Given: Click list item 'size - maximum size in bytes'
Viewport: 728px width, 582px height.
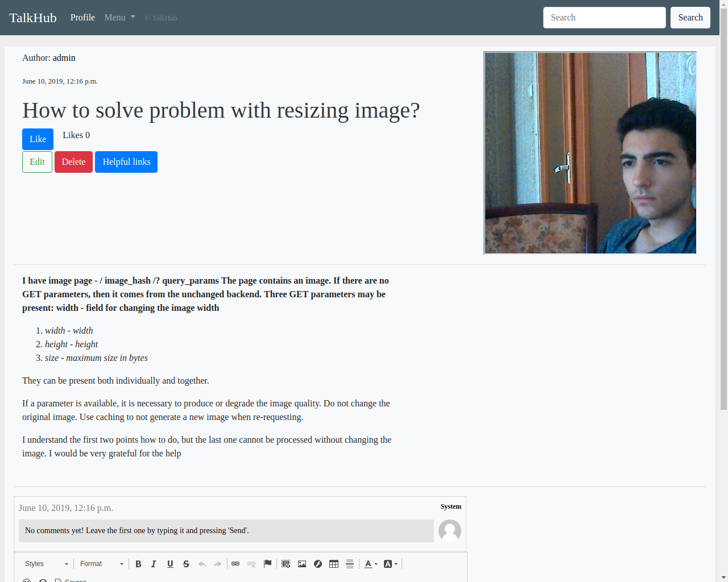Looking at the screenshot, I should pyautogui.click(x=96, y=358).
